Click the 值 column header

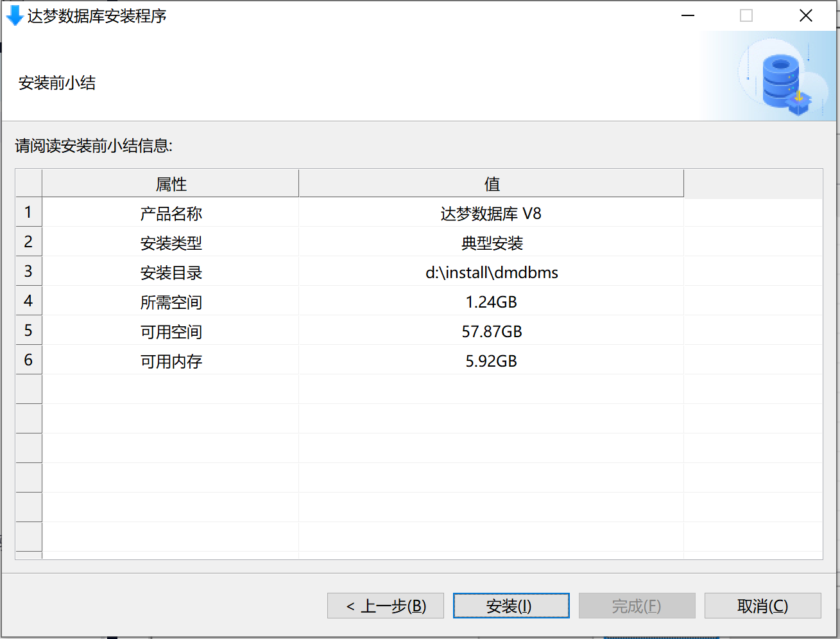click(492, 184)
